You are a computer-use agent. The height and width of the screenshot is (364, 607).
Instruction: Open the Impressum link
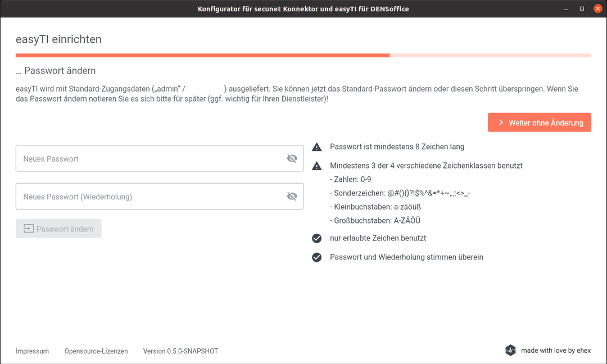[x=32, y=351]
